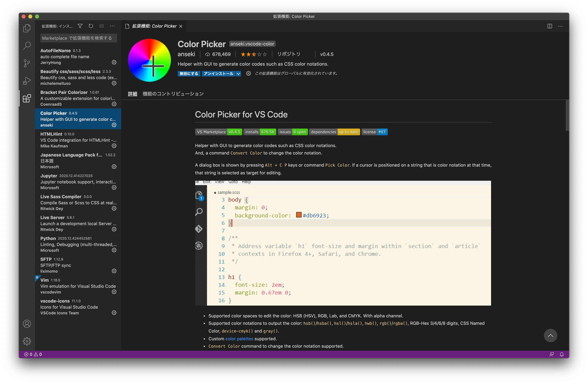This screenshot has width=588, height=383.
Task: Click the details pane vertical scrollbar
Action: [x=567, y=115]
